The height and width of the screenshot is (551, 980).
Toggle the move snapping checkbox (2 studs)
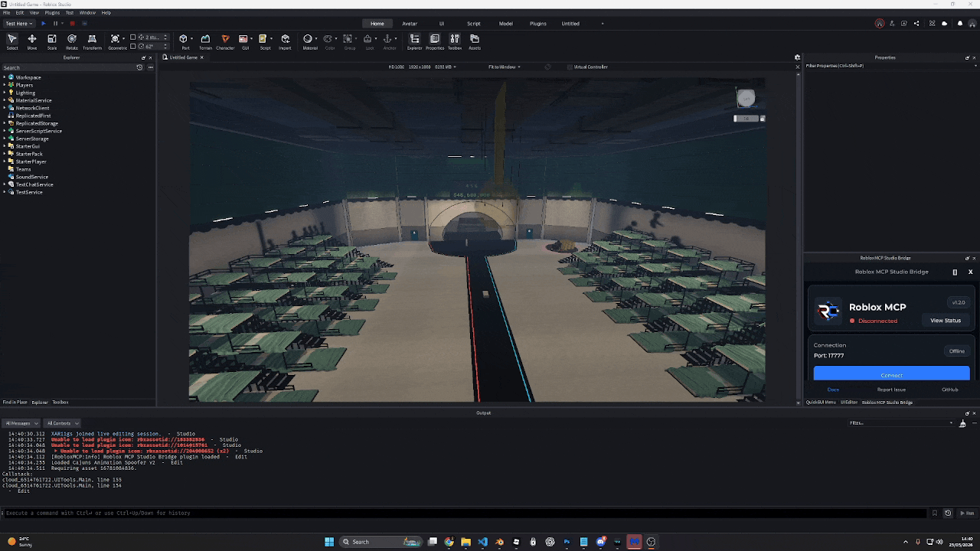point(133,37)
